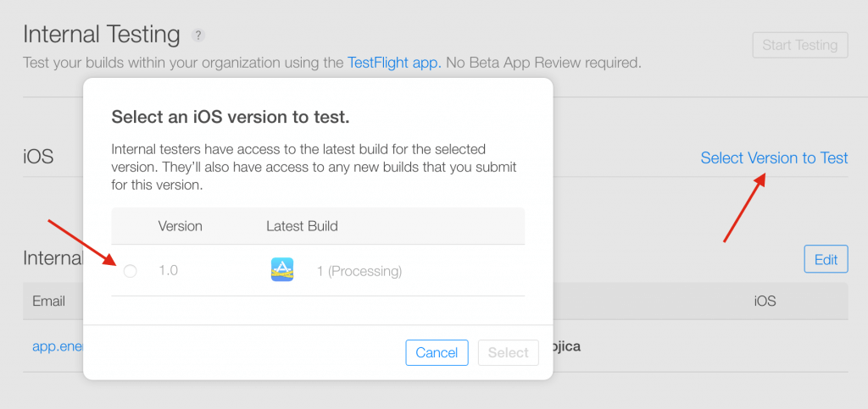Click the tester name ending in "ojica"

pyautogui.click(x=567, y=346)
